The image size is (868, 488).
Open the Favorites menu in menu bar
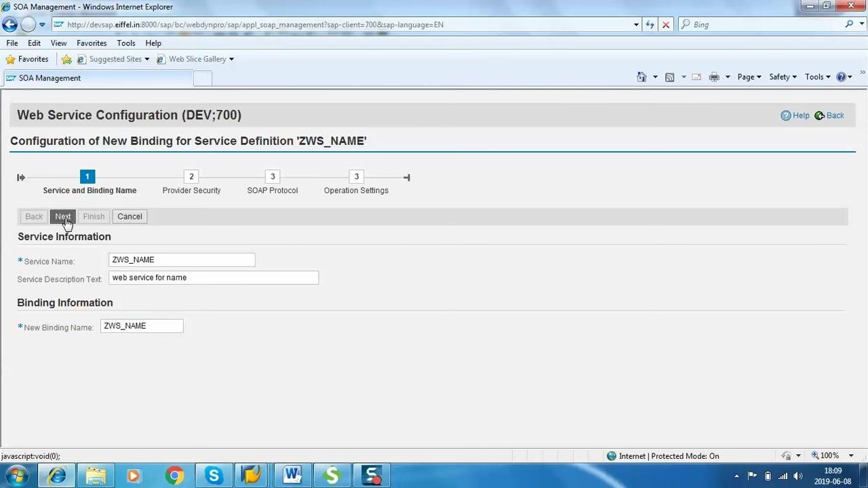click(92, 43)
